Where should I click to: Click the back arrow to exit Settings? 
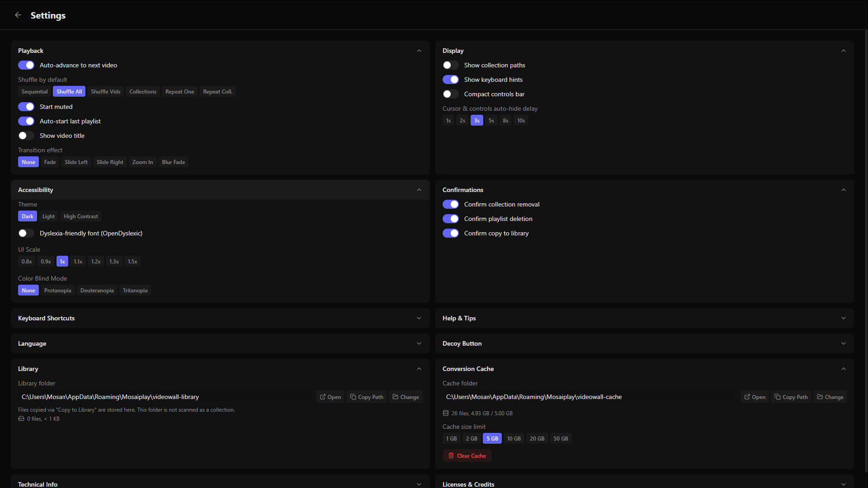18,15
